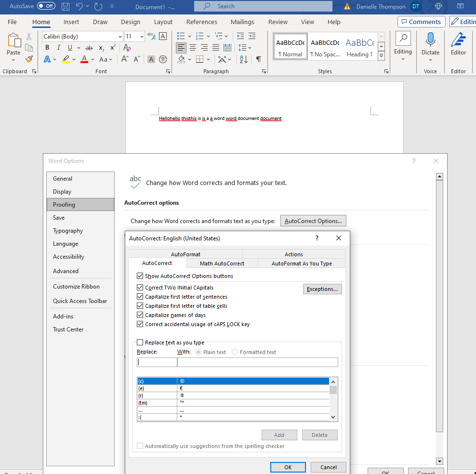Click inside the Replace text field
The width and height of the screenshot is (476, 474).
[157, 361]
